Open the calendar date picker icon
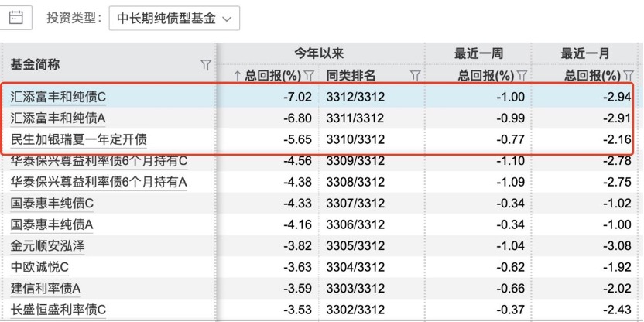The width and height of the screenshot is (644, 322). tap(15, 17)
